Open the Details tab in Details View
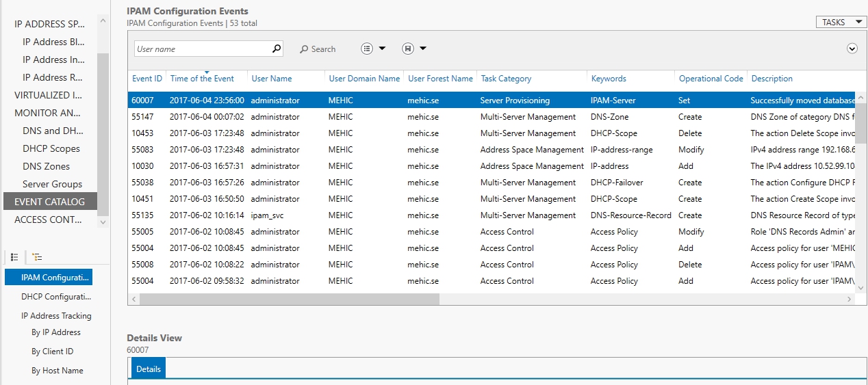Viewport: 868px width, 385px height. (x=149, y=369)
